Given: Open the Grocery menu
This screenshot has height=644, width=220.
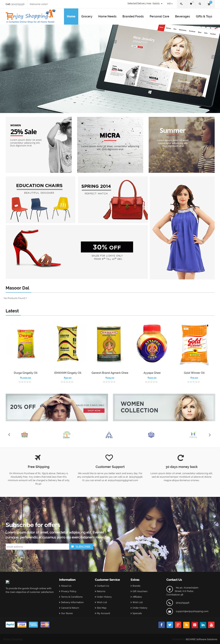Looking at the screenshot, I should [x=87, y=16].
